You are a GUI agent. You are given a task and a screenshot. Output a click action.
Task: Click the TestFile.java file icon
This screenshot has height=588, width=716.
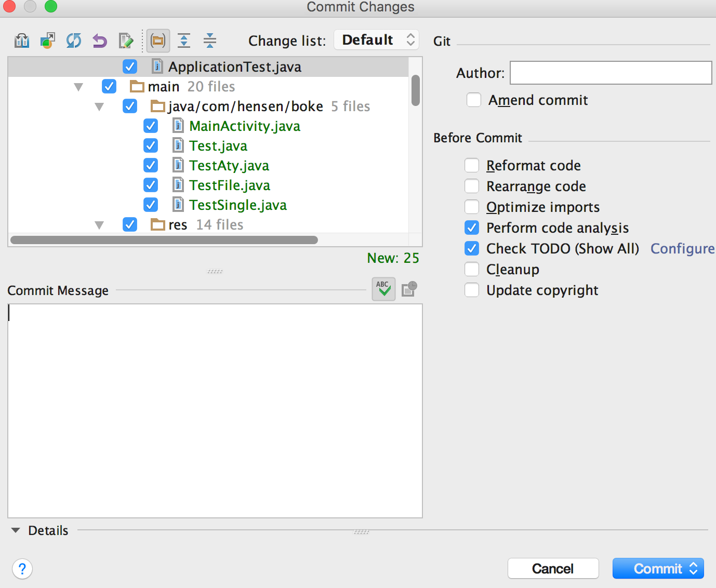[178, 185]
